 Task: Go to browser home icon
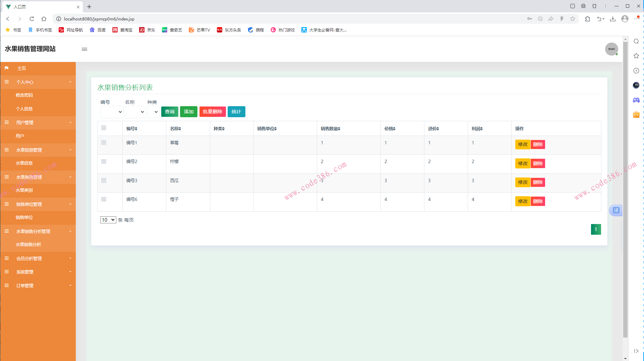[x=44, y=19]
